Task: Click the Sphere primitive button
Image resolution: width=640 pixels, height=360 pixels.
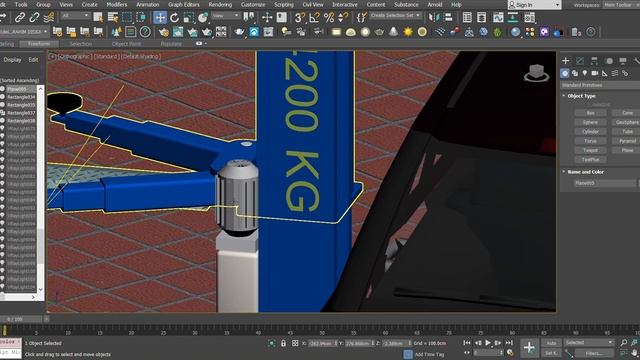Action: [x=590, y=122]
